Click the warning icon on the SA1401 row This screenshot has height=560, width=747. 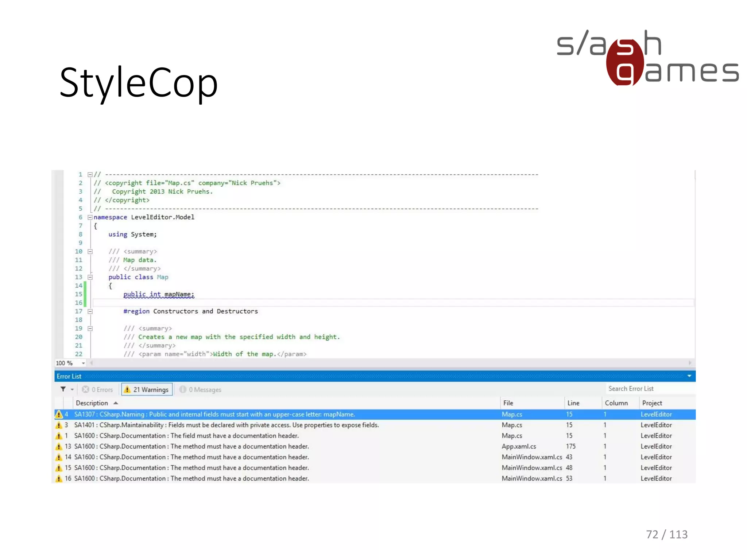(59, 425)
